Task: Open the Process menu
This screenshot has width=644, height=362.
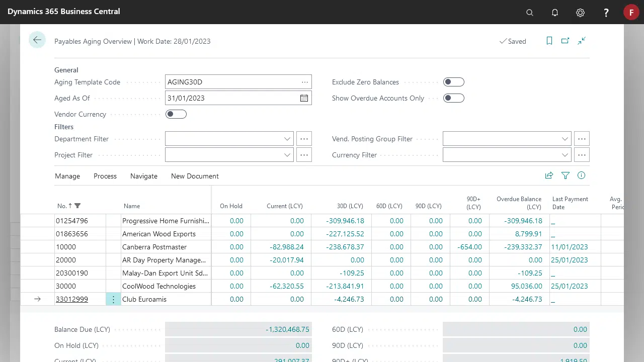Action: point(105,176)
